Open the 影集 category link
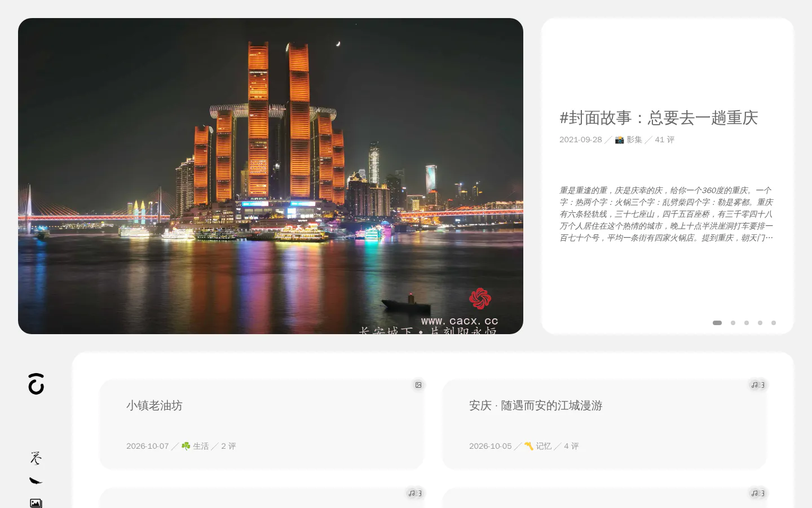This screenshot has height=508, width=812. click(x=634, y=139)
